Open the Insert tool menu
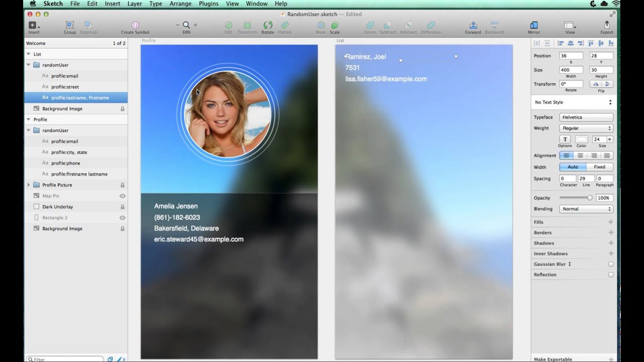 pos(34,25)
